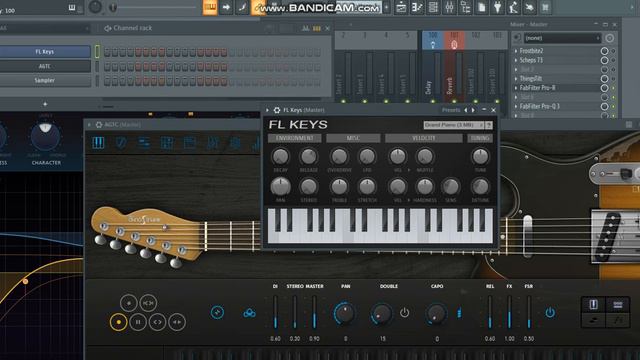Click the circular sparkle icon in AGTC controls
The width and height of the screenshot is (640, 360).
pos(217,313)
